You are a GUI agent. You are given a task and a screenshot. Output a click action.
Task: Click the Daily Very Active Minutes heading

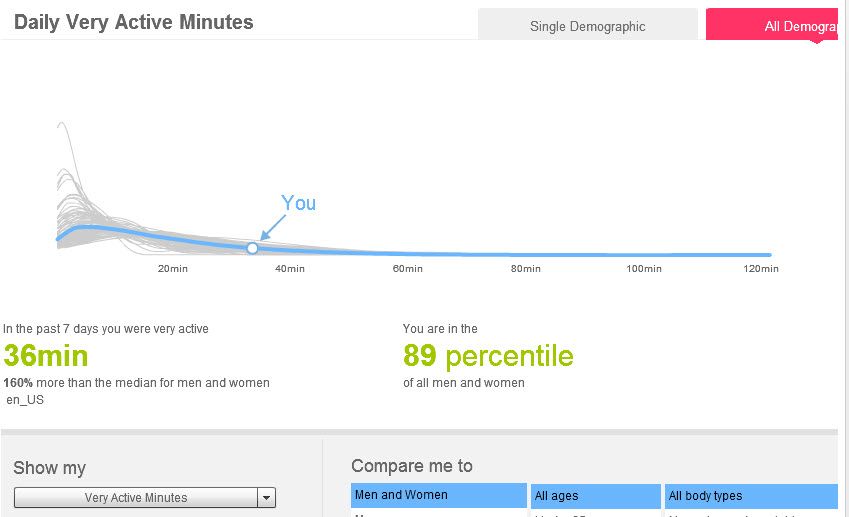pyautogui.click(x=133, y=22)
